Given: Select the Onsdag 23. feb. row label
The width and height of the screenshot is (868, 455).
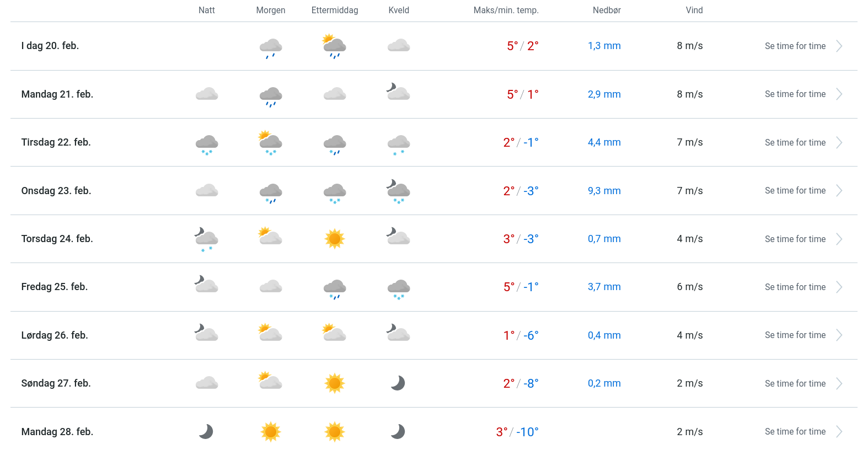Looking at the screenshot, I should click(56, 191).
